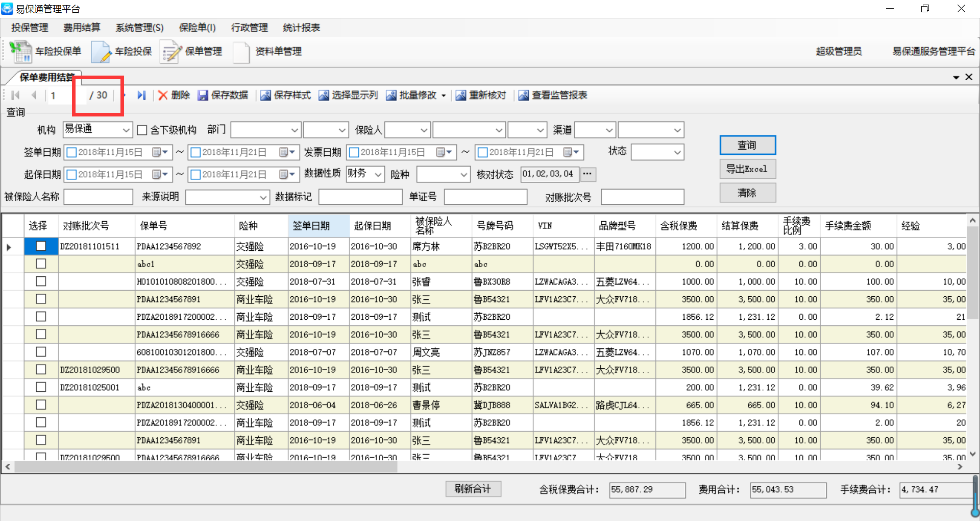Jump to last page navigation arrow

point(141,96)
